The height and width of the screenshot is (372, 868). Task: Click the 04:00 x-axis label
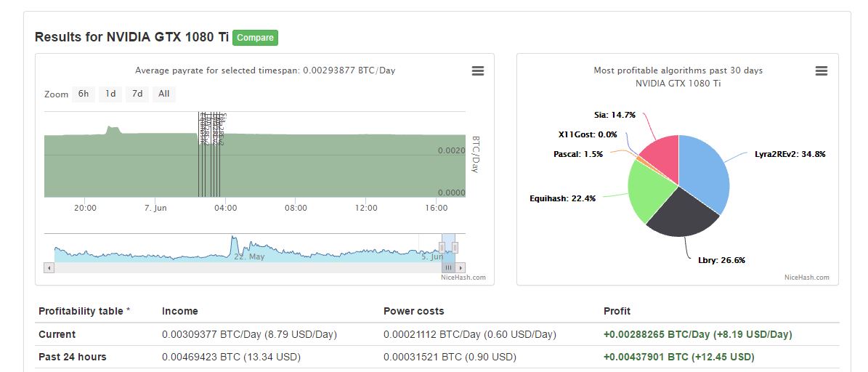(225, 208)
